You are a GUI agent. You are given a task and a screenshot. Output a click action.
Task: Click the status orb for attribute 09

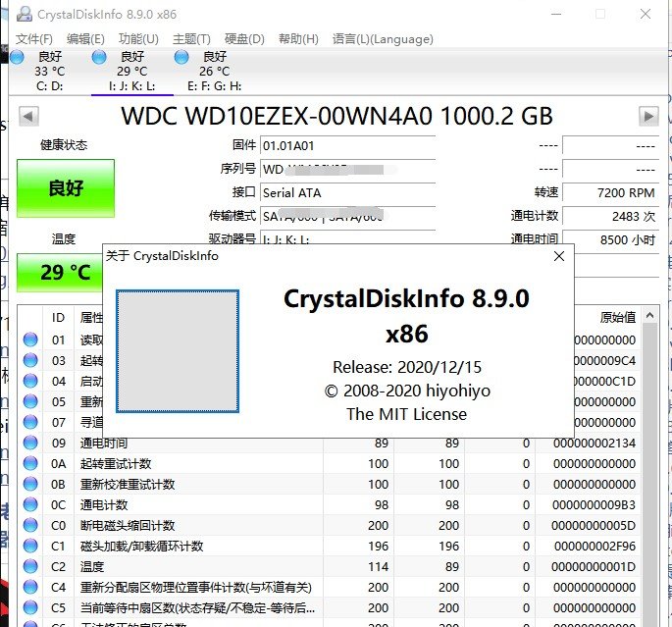[x=30, y=443]
